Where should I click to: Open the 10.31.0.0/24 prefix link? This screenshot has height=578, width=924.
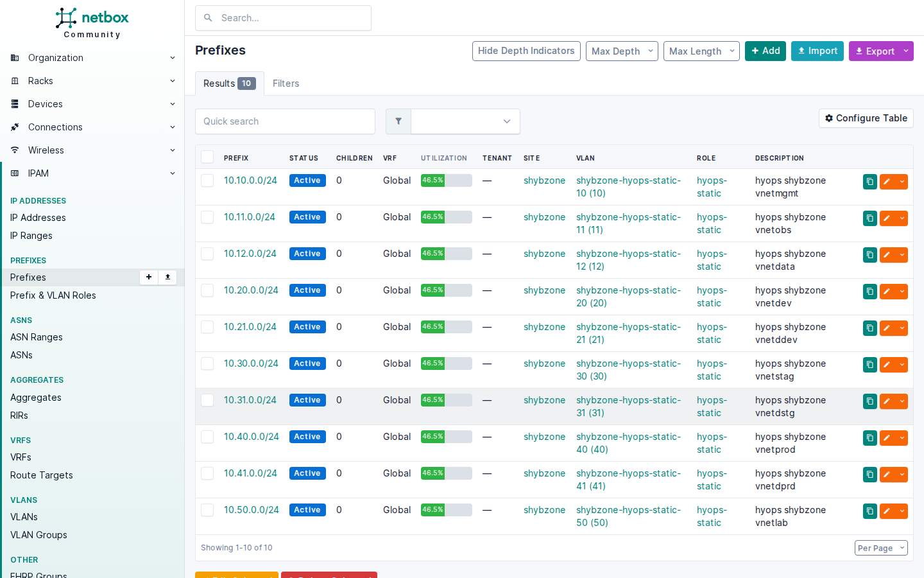click(250, 400)
